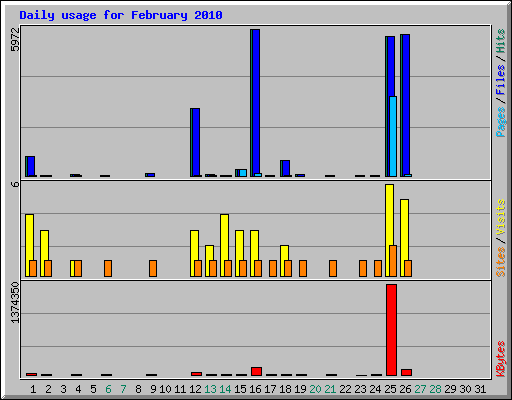Click the '6' axis value for visits
The height and width of the screenshot is (400, 512).
coord(15,184)
